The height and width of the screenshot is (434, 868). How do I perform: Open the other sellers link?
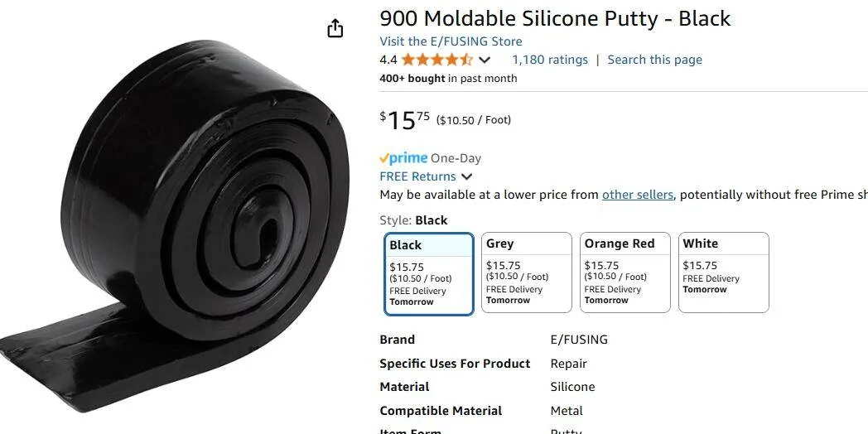pos(637,195)
